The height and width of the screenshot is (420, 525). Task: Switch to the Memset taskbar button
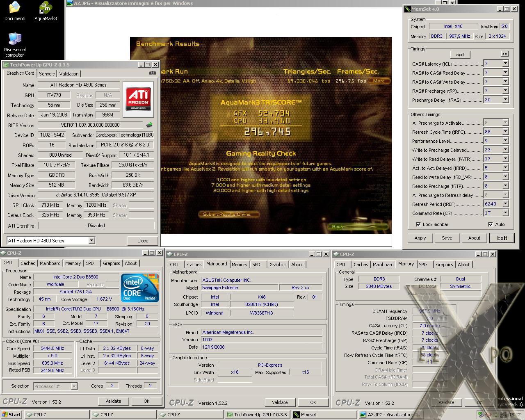pyautogui.click(x=324, y=415)
